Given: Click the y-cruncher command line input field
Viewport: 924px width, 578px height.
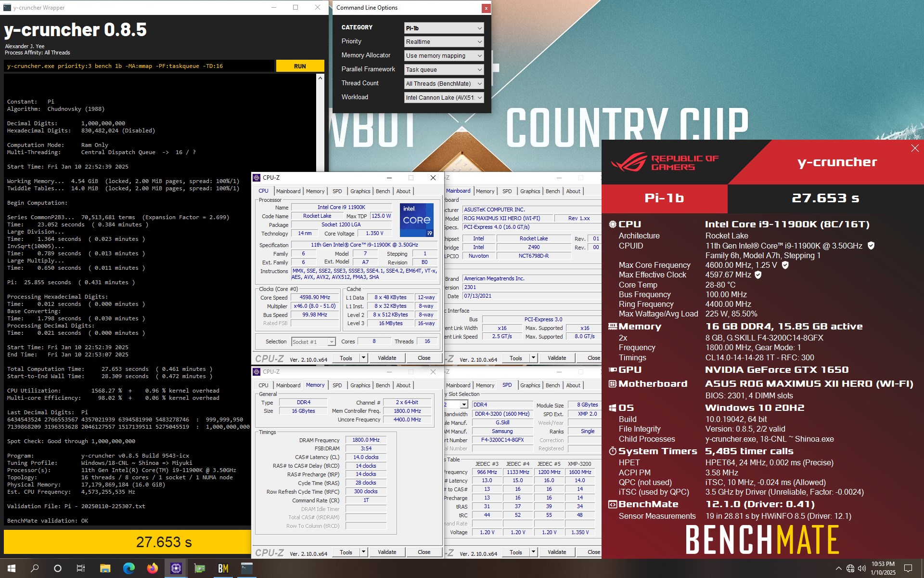Looking at the screenshot, I should coord(140,66).
